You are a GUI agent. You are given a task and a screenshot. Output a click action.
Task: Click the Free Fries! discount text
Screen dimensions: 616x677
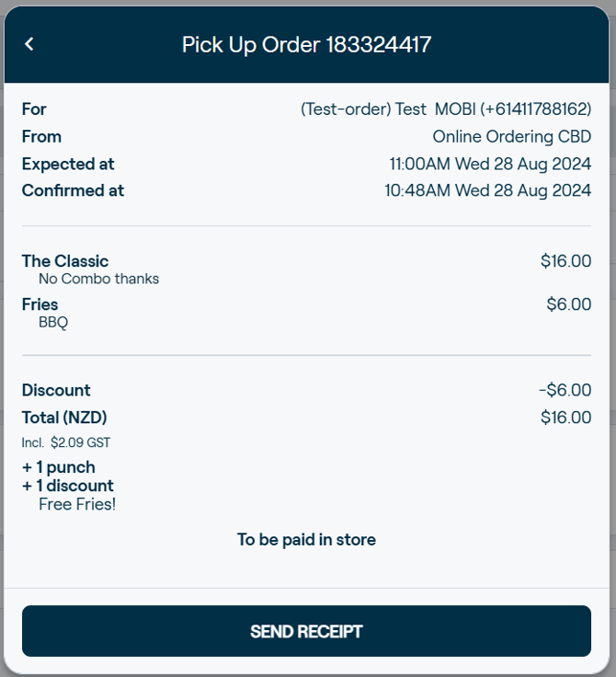pyautogui.click(x=77, y=504)
